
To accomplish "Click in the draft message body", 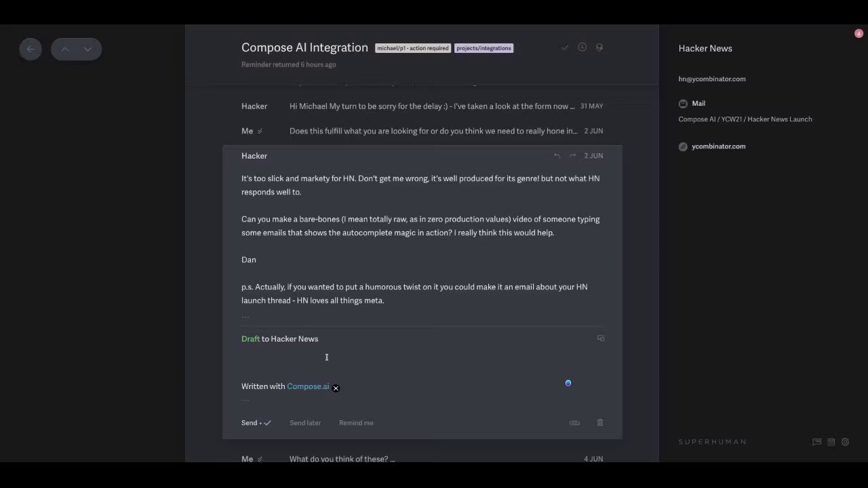I will click(420, 359).
